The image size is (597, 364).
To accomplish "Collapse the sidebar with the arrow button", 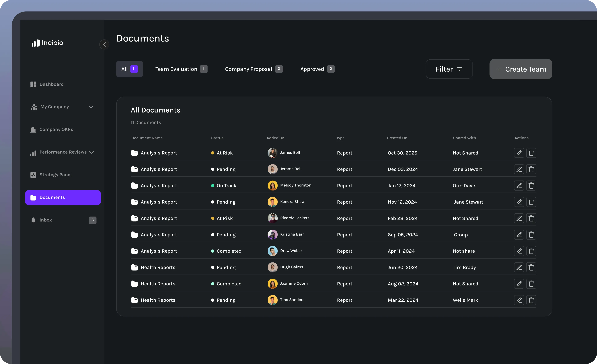I will 104,45.
